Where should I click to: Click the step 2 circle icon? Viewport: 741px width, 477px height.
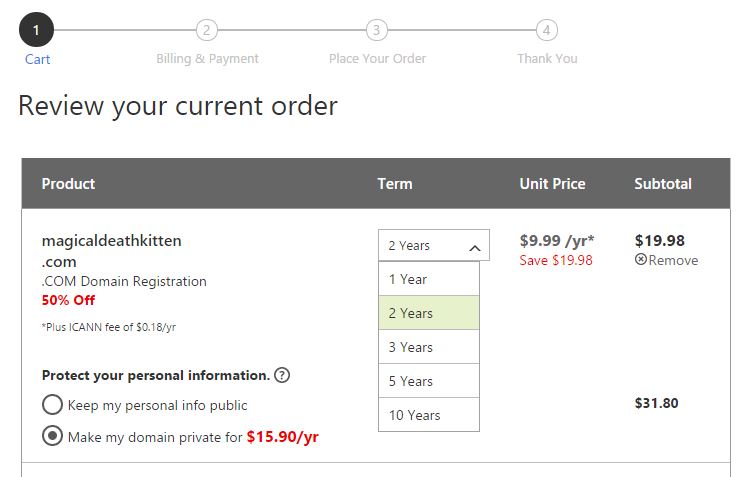(207, 30)
